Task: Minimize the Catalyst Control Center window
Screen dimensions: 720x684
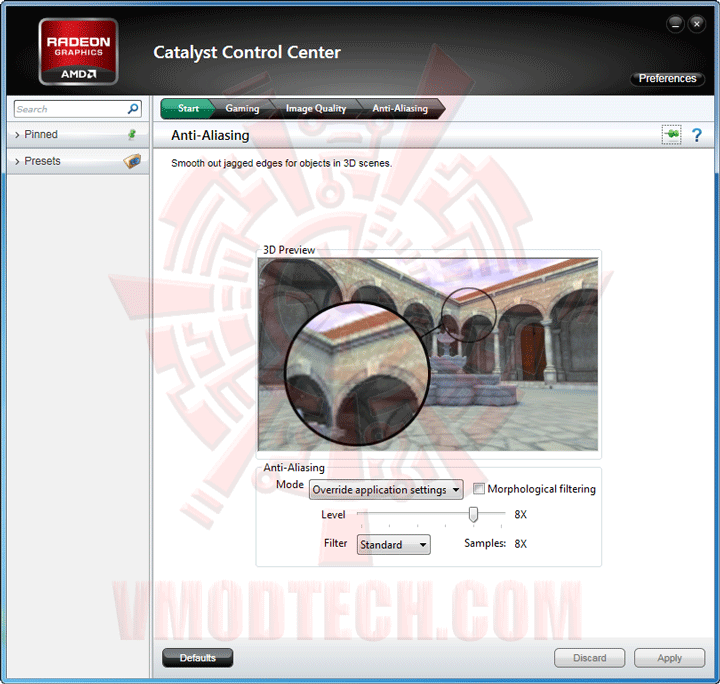Action: 675,24
